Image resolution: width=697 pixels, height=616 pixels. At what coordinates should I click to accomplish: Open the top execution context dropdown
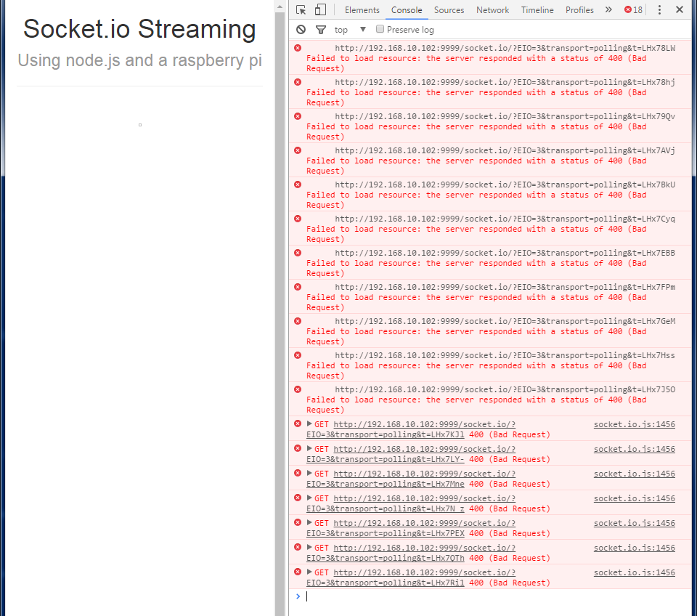pos(350,29)
